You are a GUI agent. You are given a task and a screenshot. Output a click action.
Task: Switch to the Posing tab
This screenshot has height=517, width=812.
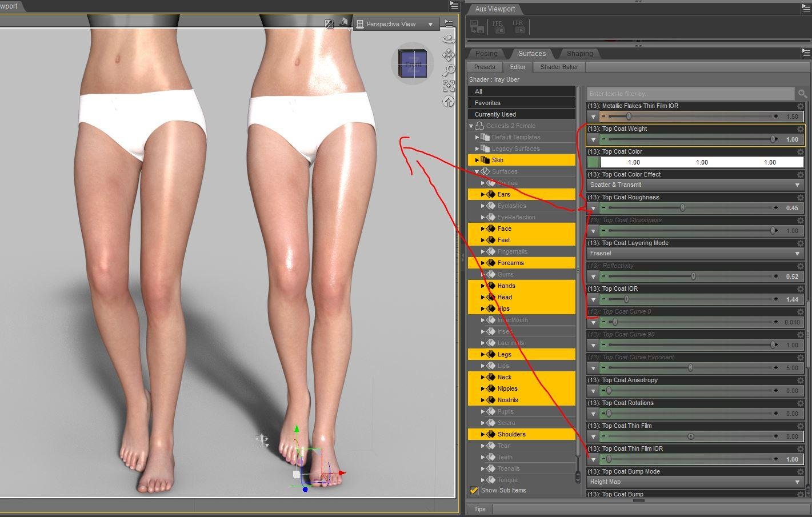486,54
